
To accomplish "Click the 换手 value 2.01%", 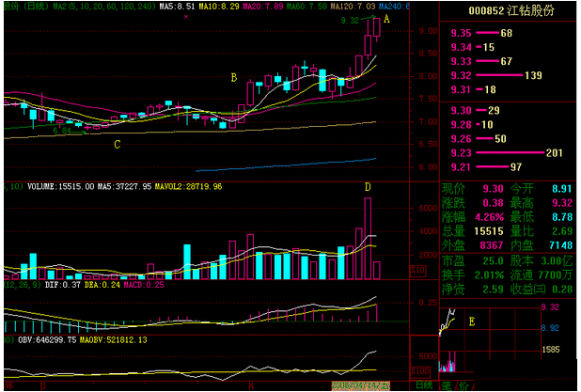I will click(x=490, y=275).
